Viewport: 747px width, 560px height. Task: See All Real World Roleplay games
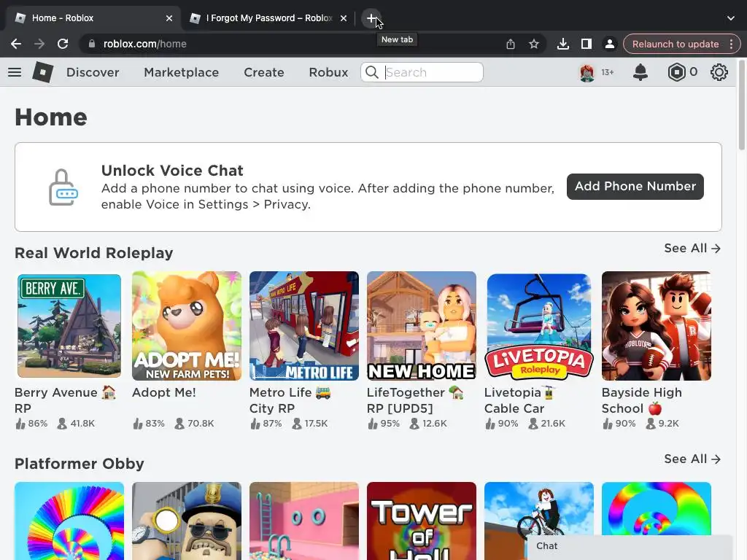(x=692, y=248)
